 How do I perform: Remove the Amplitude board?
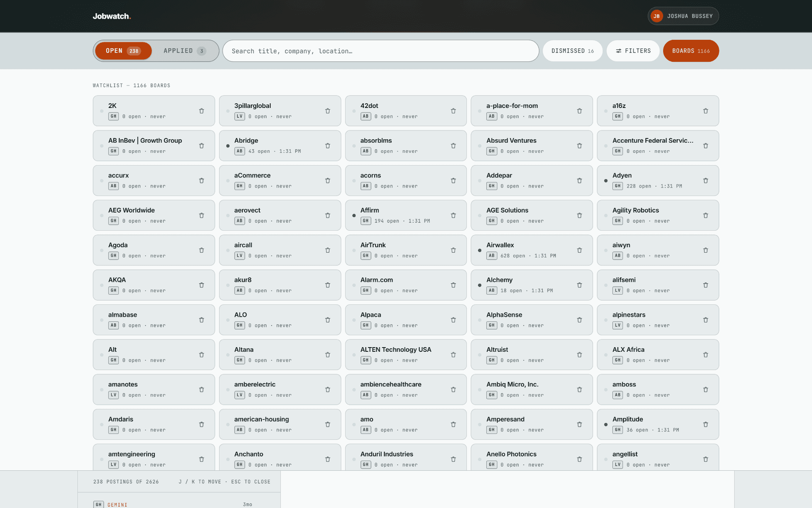pyautogui.click(x=705, y=425)
